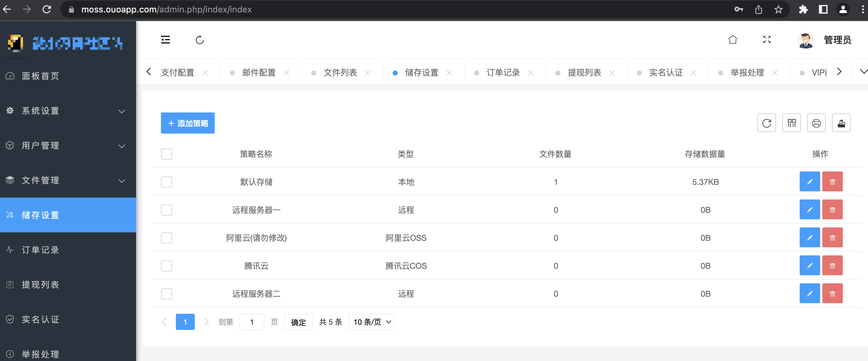The height and width of the screenshot is (361, 868).
Task: Click the page refresh icon in top header
Action: coord(200,40)
